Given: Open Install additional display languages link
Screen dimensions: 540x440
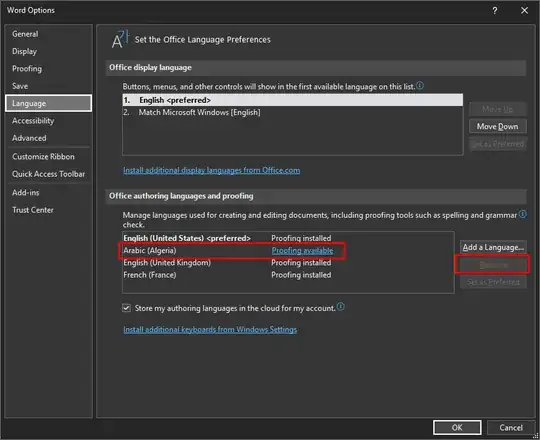Looking at the screenshot, I should [211, 170].
